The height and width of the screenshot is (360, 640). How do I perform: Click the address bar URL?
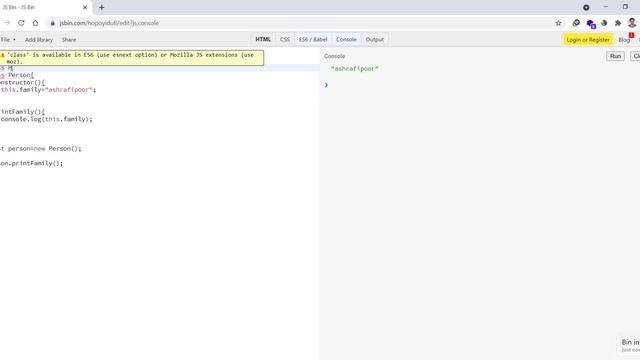point(109,23)
